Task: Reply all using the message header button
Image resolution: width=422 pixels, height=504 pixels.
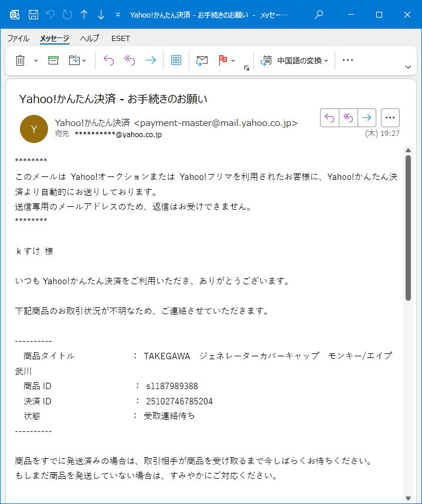Action: point(348,118)
